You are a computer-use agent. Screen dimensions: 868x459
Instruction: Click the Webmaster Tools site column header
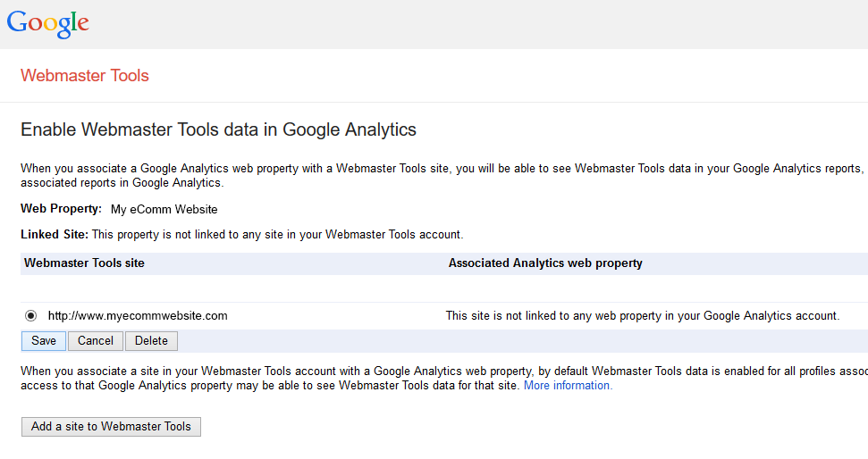(x=84, y=263)
